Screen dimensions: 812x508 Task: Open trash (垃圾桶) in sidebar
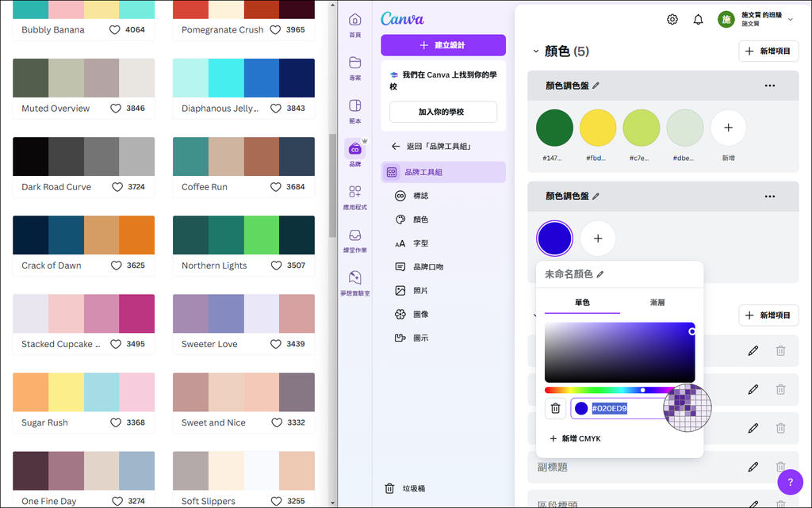pyautogui.click(x=405, y=488)
